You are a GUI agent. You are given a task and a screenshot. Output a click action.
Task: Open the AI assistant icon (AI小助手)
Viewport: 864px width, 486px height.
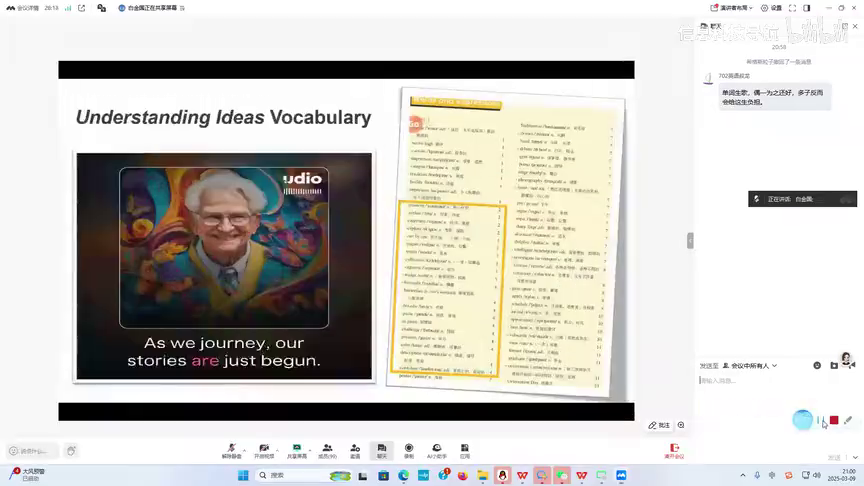pos(437,449)
